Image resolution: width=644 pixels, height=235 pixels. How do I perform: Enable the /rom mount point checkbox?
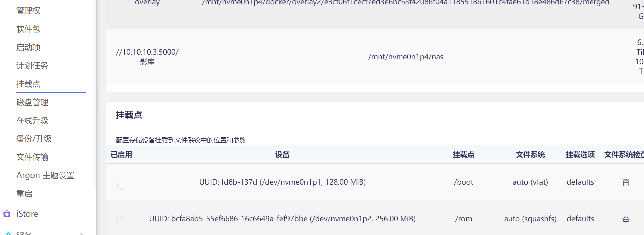coord(121,221)
